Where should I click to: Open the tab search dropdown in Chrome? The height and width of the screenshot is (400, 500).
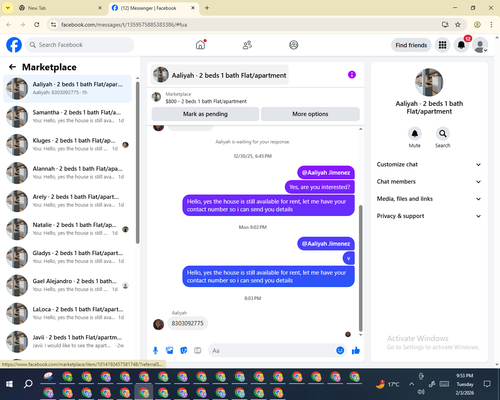coord(8,8)
